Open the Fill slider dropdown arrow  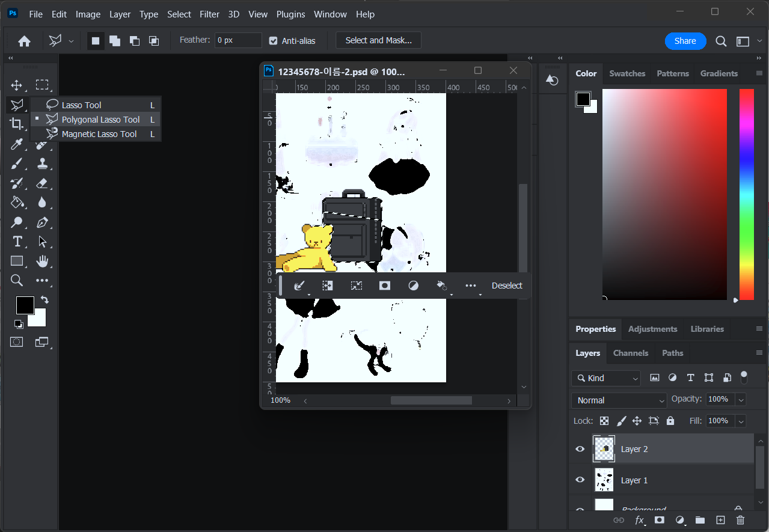741,421
